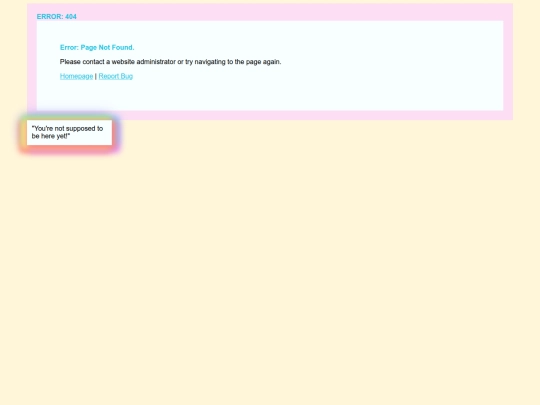Click the 'Please contact a website administrator' sentence

(170, 62)
